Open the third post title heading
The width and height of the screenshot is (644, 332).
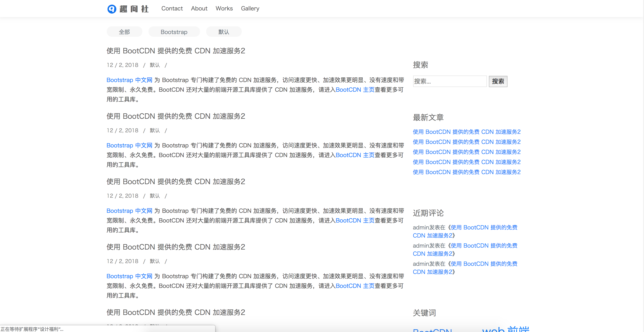pos(176,182)
